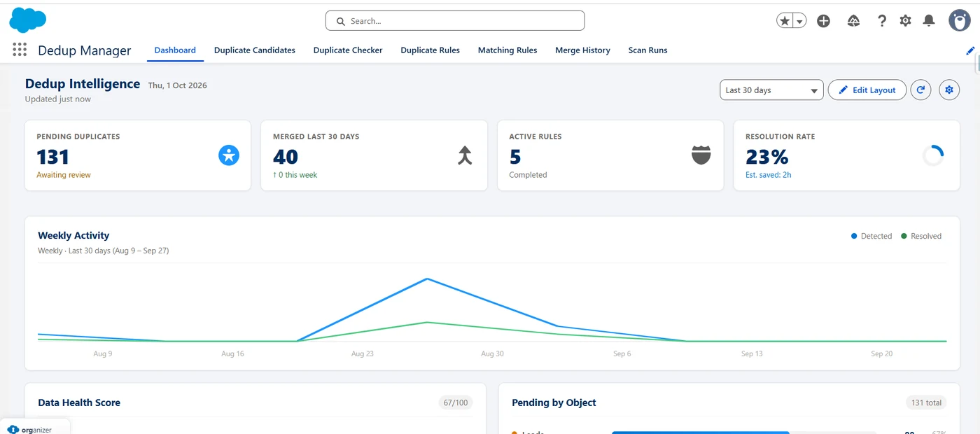Open the Duplicate Candidates tab
This screenshot has height=434, width=980.
click(x=255, y=50)
